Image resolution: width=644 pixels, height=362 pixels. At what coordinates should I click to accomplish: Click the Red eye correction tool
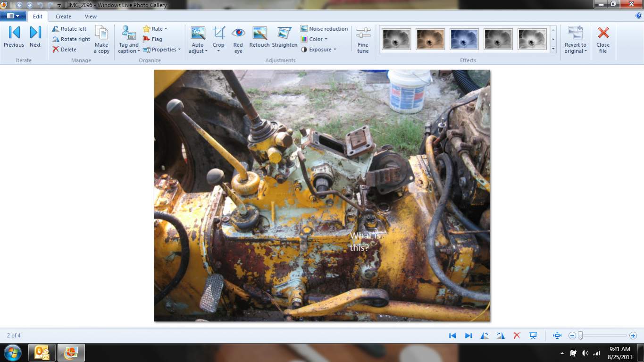(238, 39)
